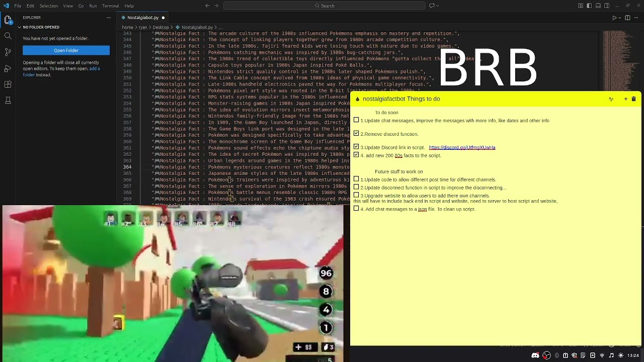644x362 pixels.
Task: Check 'Update disconnect function in script' checkbox
Action: pyautogui.click(x=356, y=187)
